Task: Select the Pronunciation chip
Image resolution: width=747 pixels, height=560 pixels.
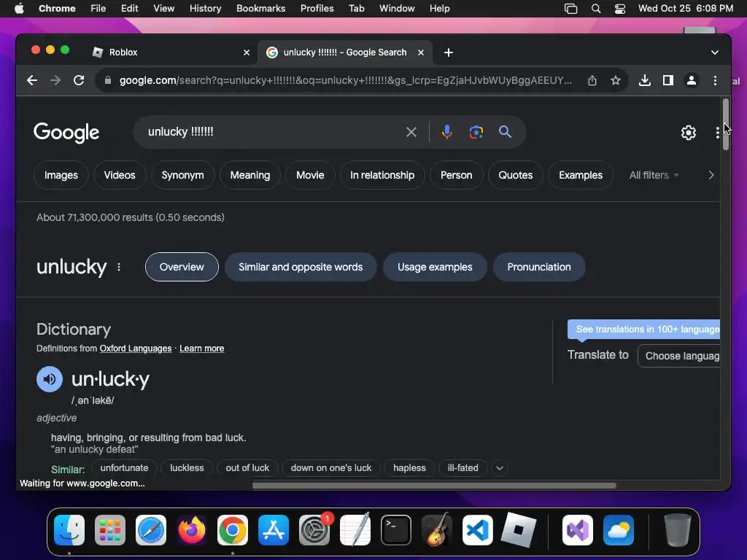Action: coord(539,267)
